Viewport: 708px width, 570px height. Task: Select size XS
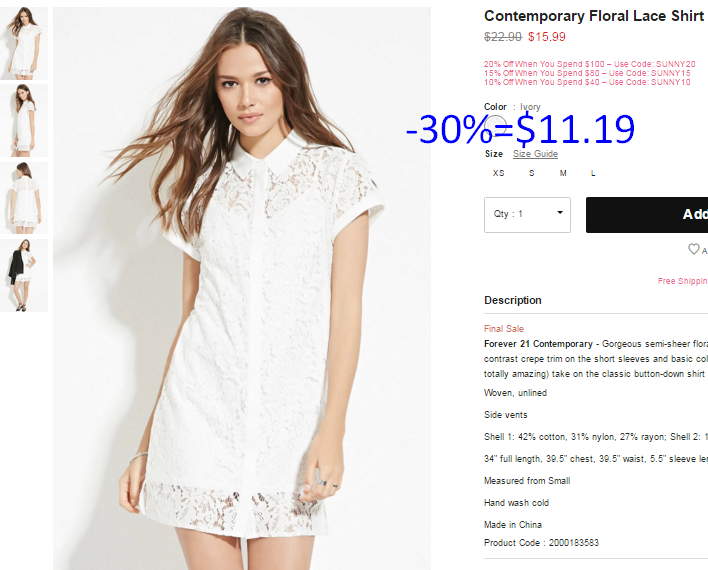click(x=498, y=173)
